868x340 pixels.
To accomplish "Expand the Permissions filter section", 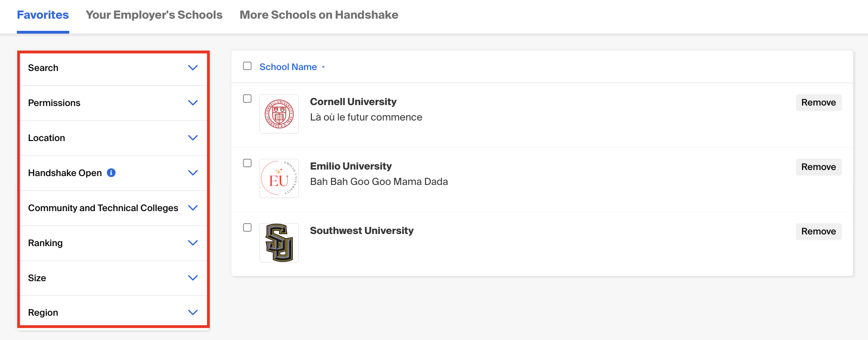I will pyautogui.click(x=113, y=103).
